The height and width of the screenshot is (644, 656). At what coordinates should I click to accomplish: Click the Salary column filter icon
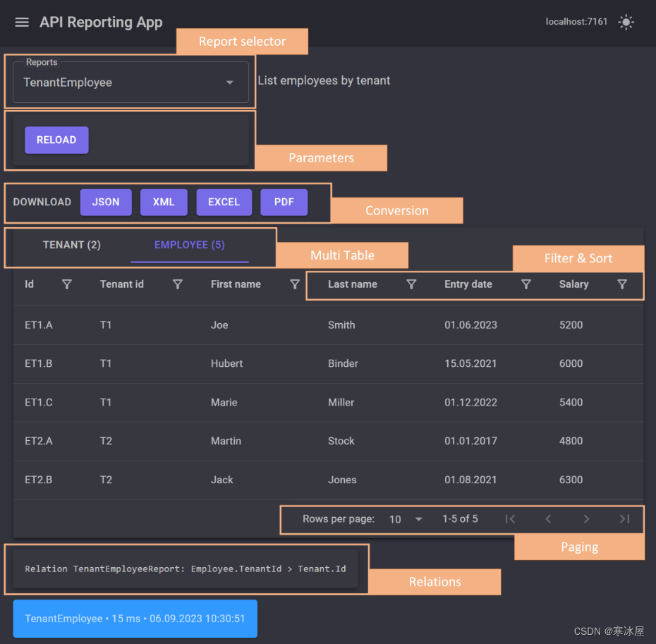click(x=622, y=284)
